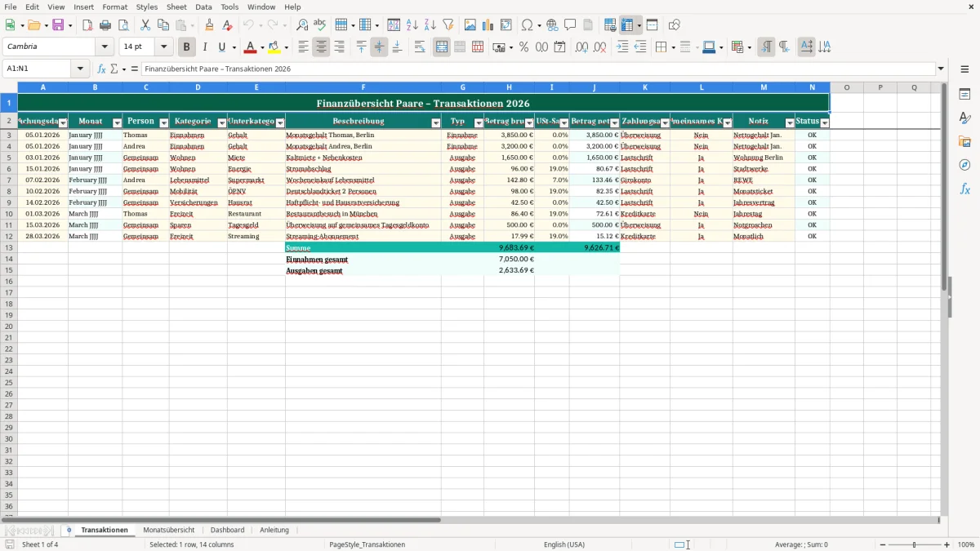This screenshot has height=551, width=980.
Task: Expand the Name Box dropdown
Action: pos(82,69)
